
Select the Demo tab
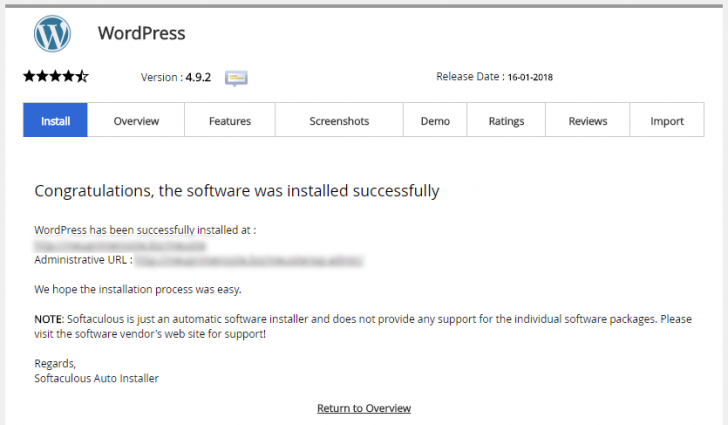(435, 121)
